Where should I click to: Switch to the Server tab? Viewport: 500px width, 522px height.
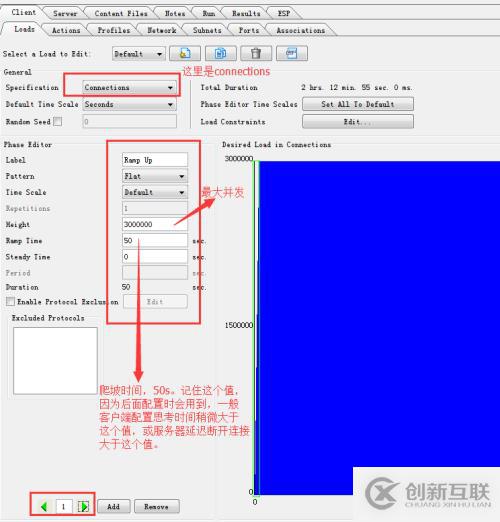[x=65, y=14]
